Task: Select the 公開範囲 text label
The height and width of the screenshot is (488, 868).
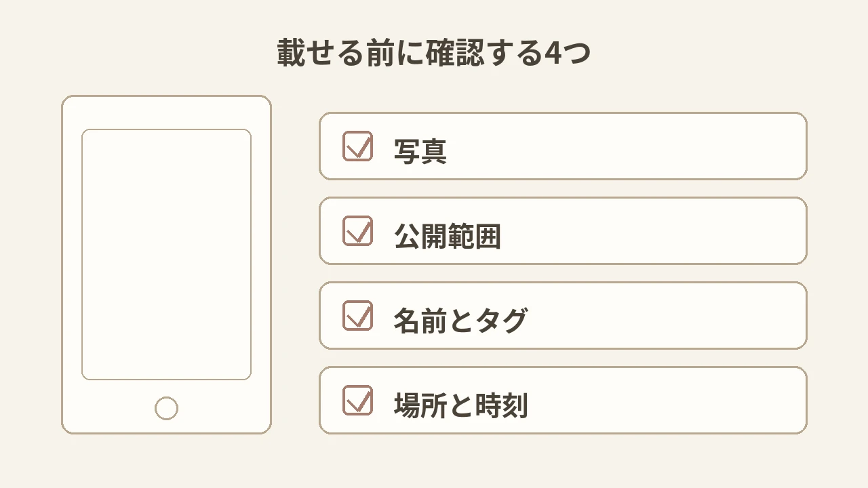Action: click(448, 236)
